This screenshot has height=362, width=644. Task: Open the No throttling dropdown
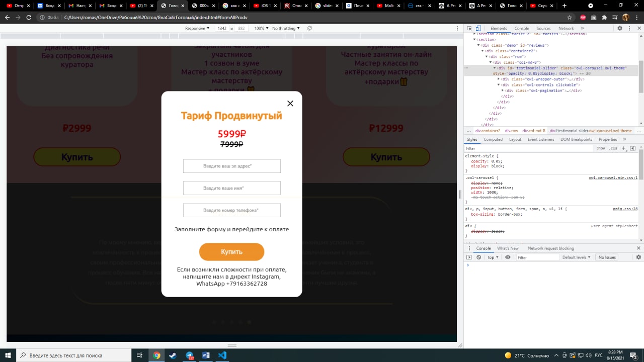pyautogui.click(x=286, y=29)
